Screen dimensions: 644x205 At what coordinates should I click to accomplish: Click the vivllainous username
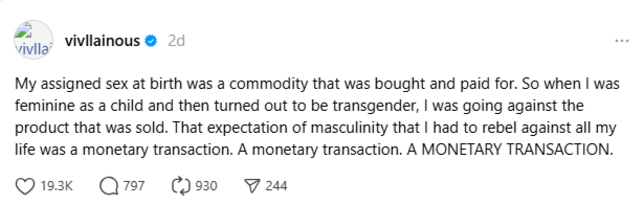(102, 41)
